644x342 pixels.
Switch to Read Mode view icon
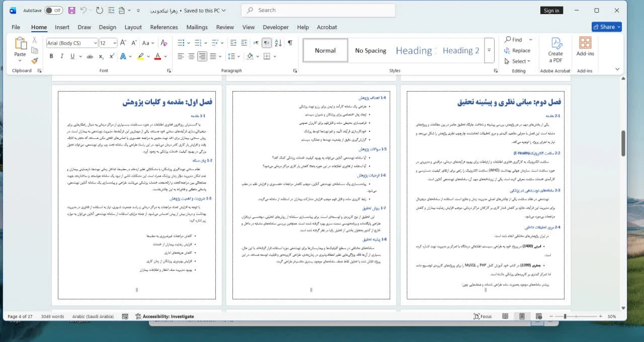(505, 316)
